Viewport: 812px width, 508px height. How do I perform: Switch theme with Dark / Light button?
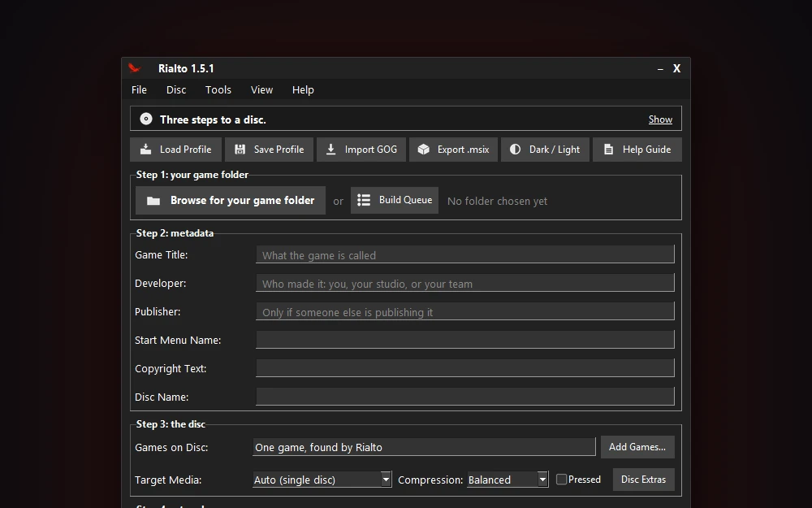pyautogui.click(x=545, y=150)
